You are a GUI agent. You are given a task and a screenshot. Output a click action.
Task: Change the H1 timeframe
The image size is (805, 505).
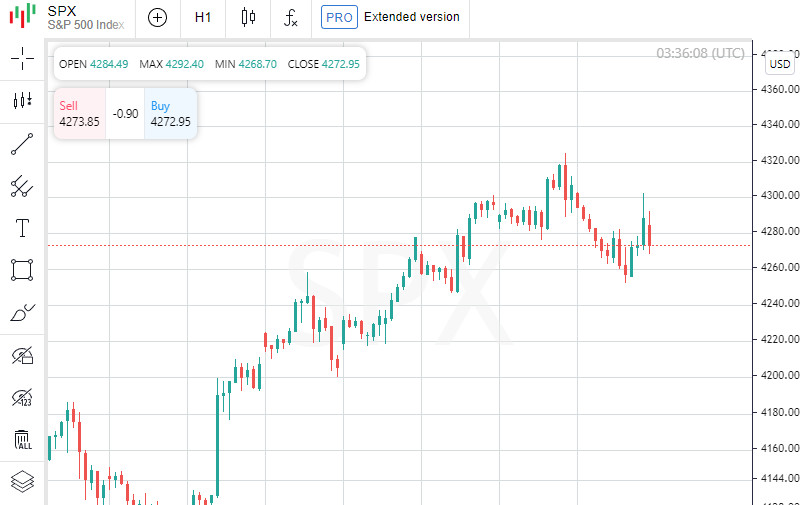(203, 17)
